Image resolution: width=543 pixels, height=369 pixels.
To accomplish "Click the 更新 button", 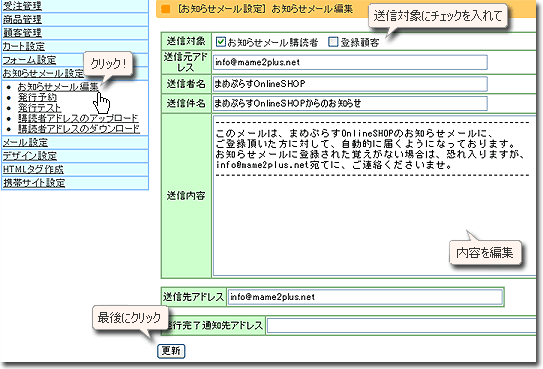I will click(171, 351).
